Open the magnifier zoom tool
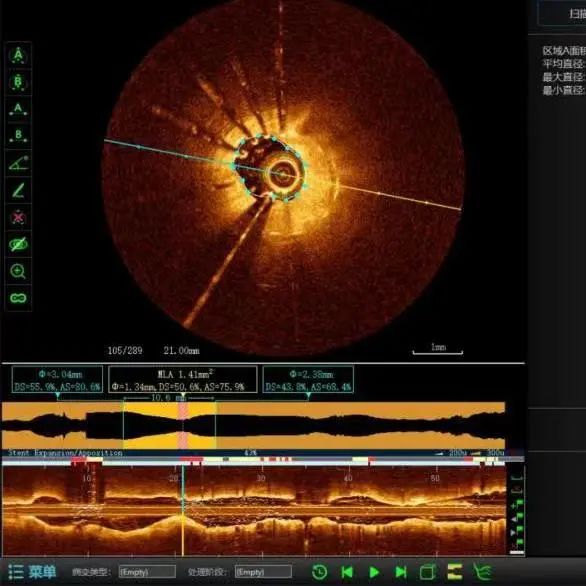Screen dimensions: 586x586 18,271
